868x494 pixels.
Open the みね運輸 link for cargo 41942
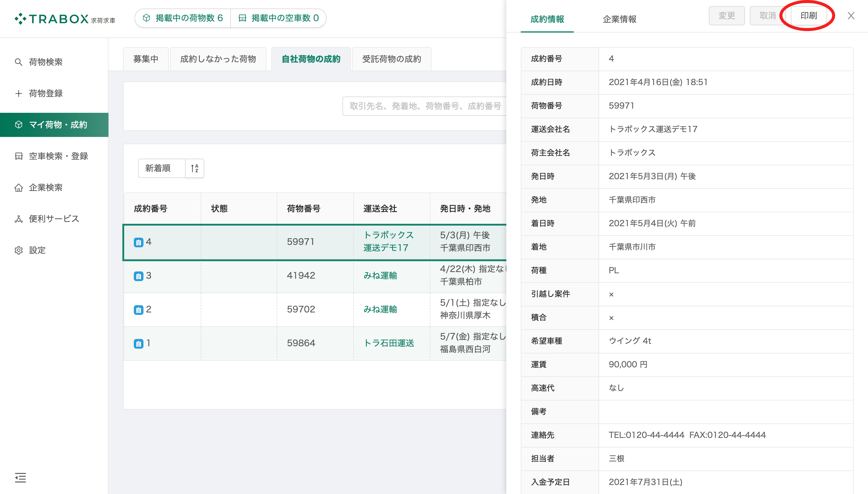pyautogui.click(x=380, y=276)
